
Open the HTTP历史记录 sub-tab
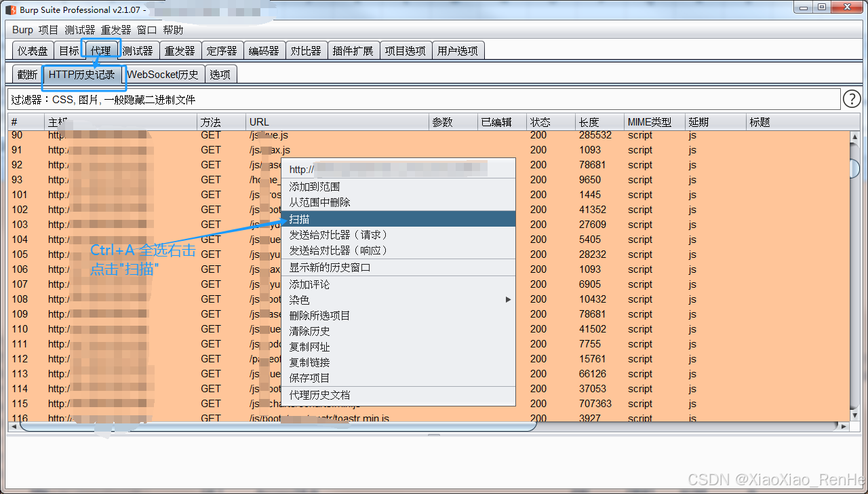(x=82, y=75)
